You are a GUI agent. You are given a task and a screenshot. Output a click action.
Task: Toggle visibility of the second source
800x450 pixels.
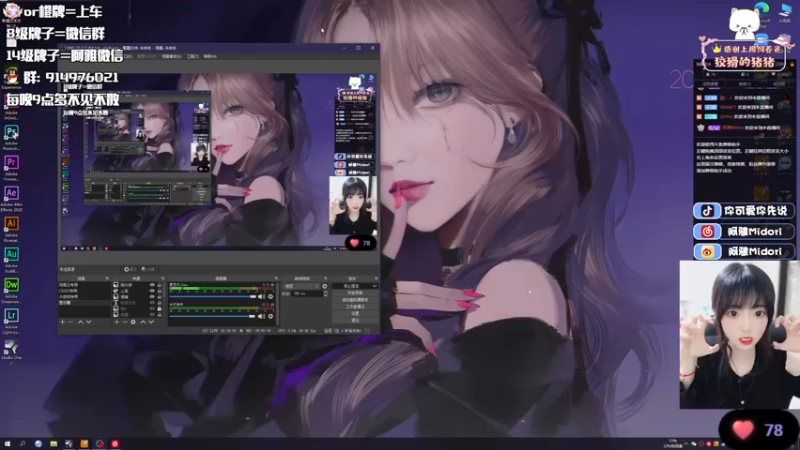pos(152,291)
